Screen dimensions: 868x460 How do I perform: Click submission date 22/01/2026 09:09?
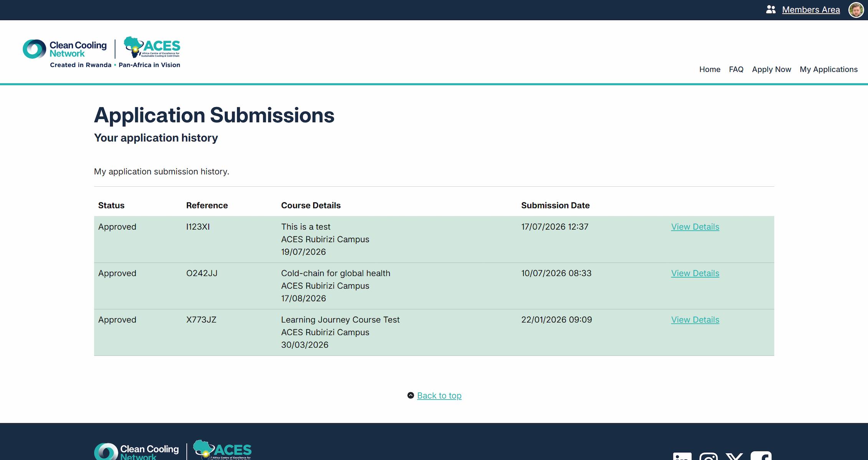[556, 319]
